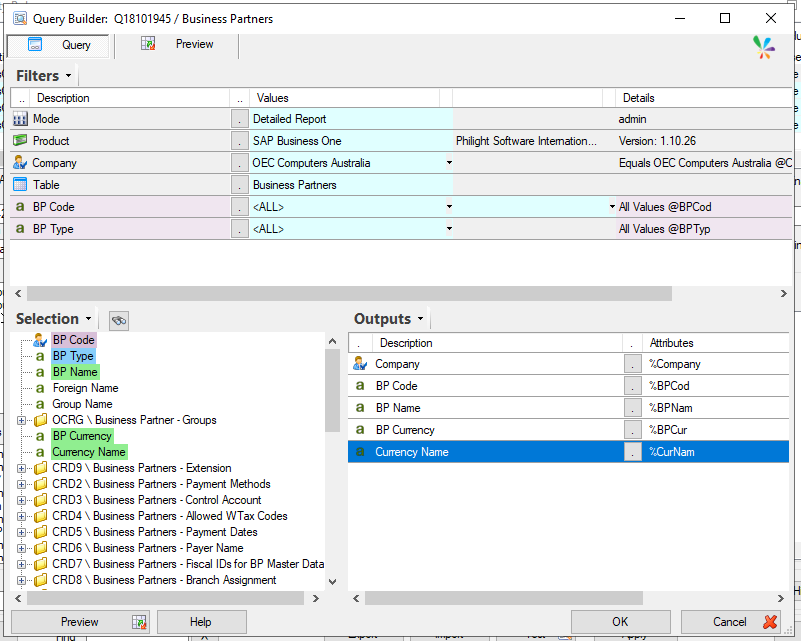
Task: Click the Mode row icon in Filters
Action: click(x=20, y=119)
